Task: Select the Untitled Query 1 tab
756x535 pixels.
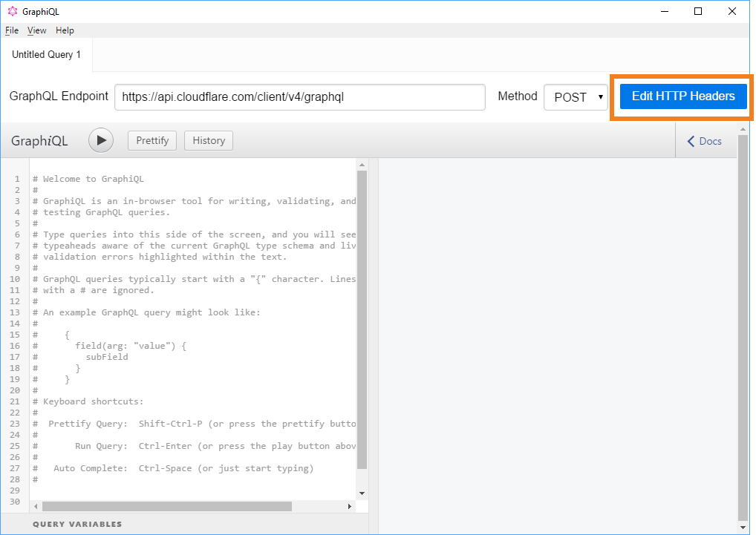Action: pyautogui.click(x=46, y=54)
